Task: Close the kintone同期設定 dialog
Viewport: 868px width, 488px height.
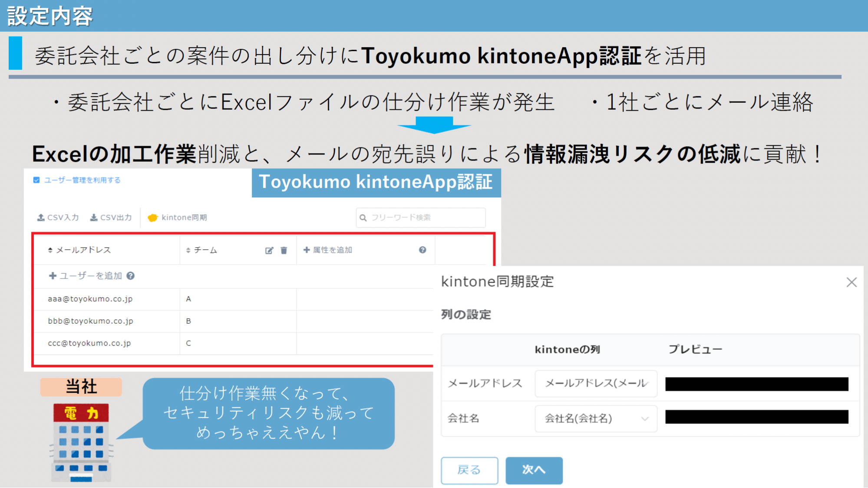Action: (851, 282)
